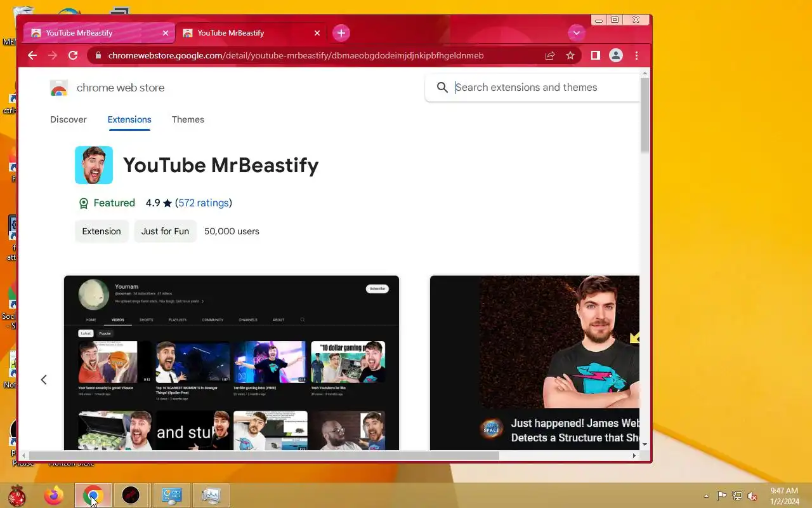The height and width of the screenshot is (508, 812).
Task: Bookmark this page with the star icon
Action: (570, 55)
